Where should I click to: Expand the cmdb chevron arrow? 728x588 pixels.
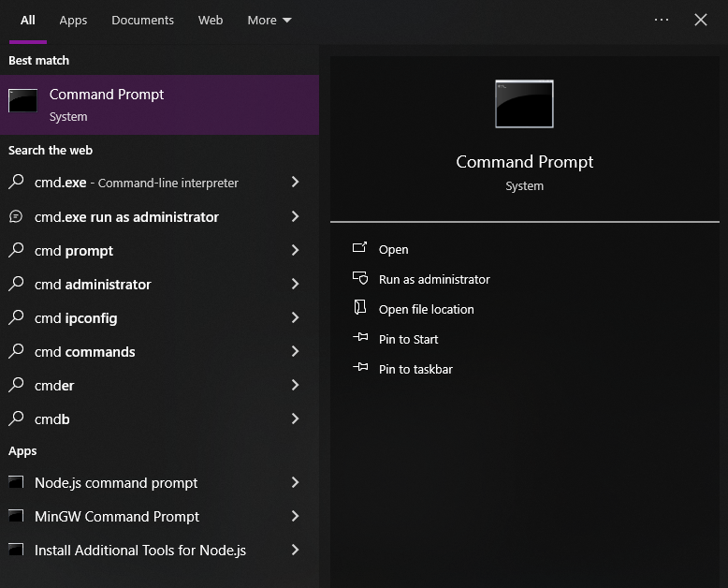[296, 419]
